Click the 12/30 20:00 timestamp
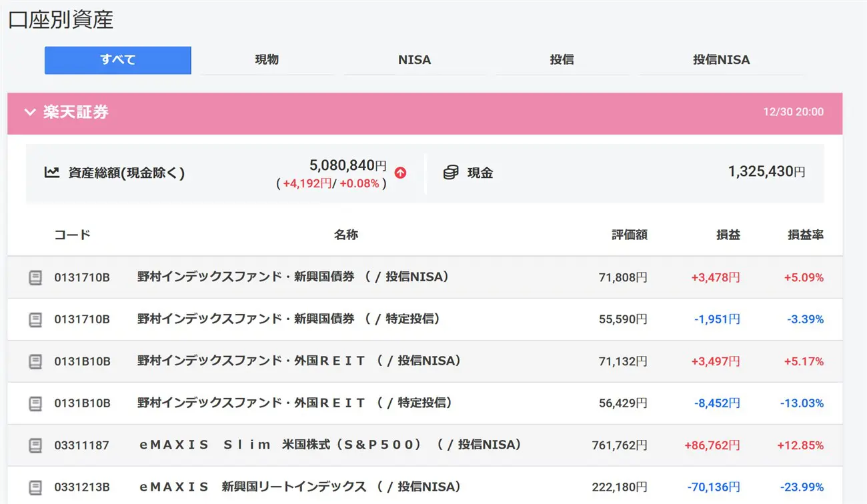 pos(793,112)
